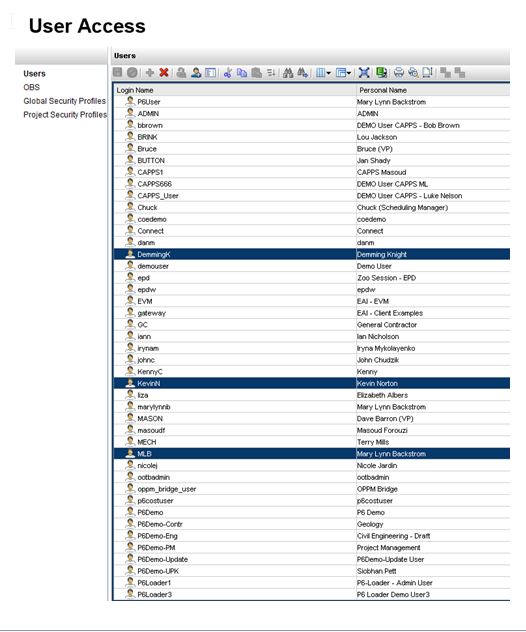
Task: Open the table layout view dropdown
Action: click(343, 73)
